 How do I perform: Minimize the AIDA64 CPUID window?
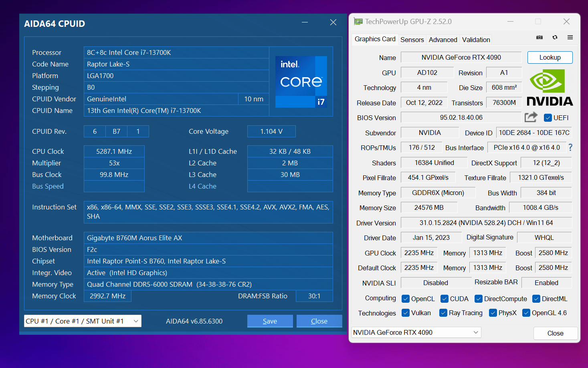coord(305,22)
